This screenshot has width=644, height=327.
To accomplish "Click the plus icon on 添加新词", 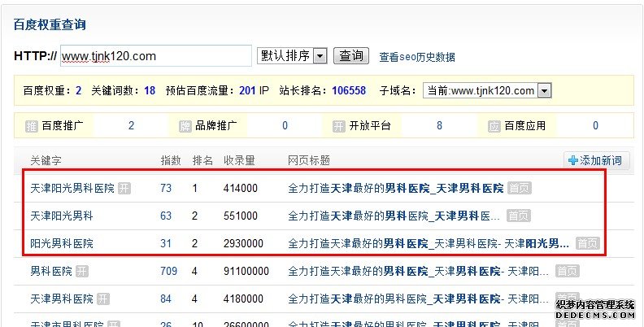I will [x=573, y=160].
